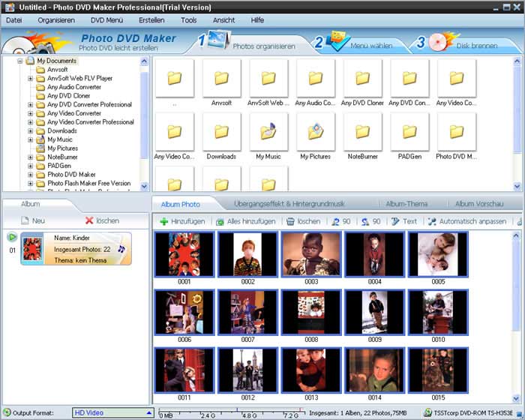Screen dimensions: 525x420
Task: Click up arrow of folder browser scrollbar
Action: (517, 61)
